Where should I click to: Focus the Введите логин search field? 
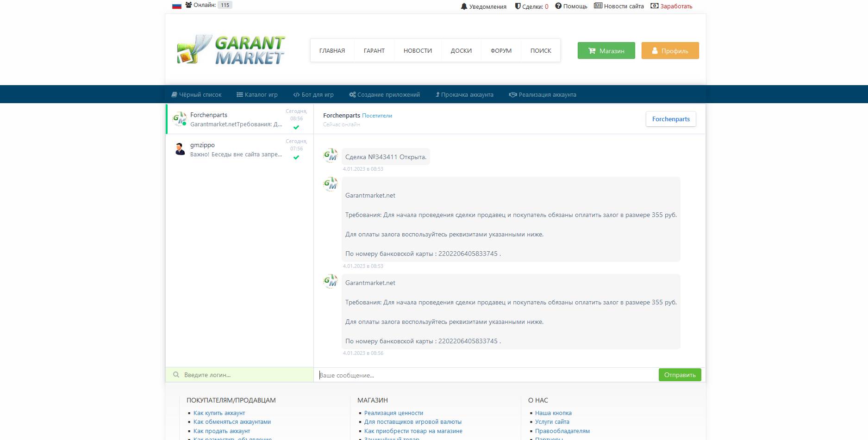click(240, 375)
